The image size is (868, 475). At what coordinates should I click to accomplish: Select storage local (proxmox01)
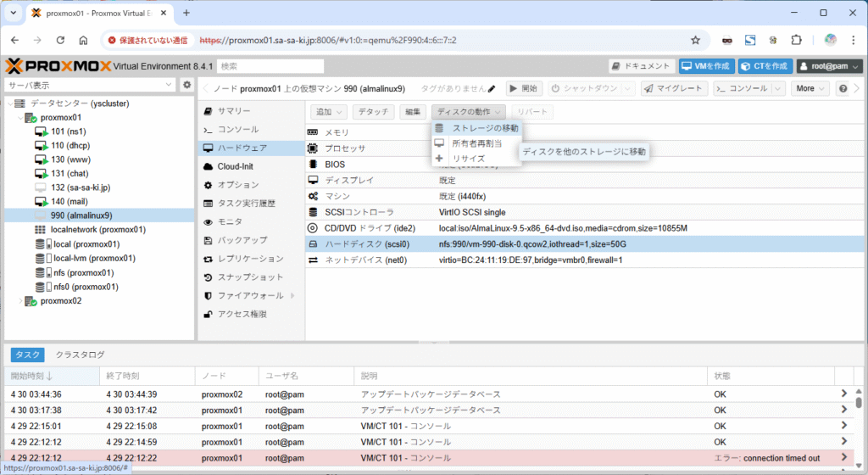point(86,244)
